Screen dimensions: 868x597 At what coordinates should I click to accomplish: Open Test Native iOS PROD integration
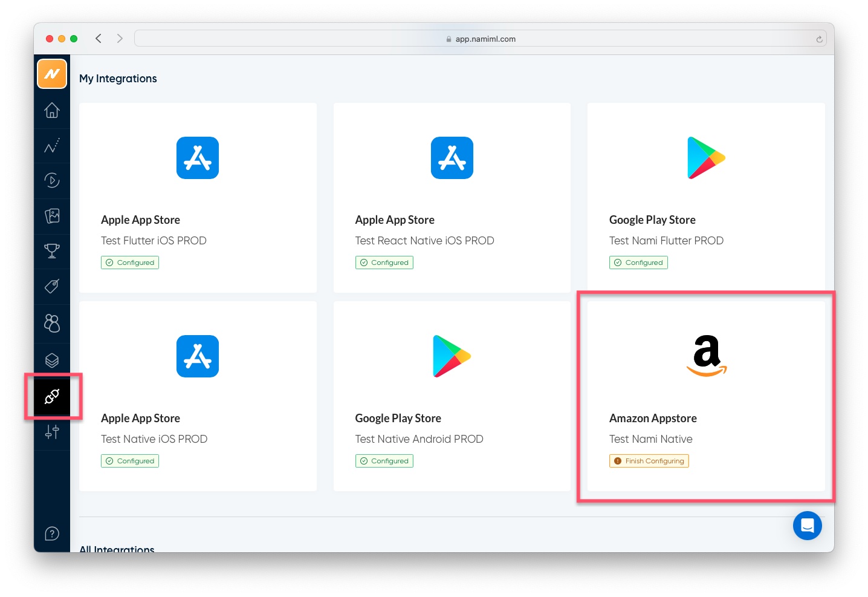tap(198, 396)
